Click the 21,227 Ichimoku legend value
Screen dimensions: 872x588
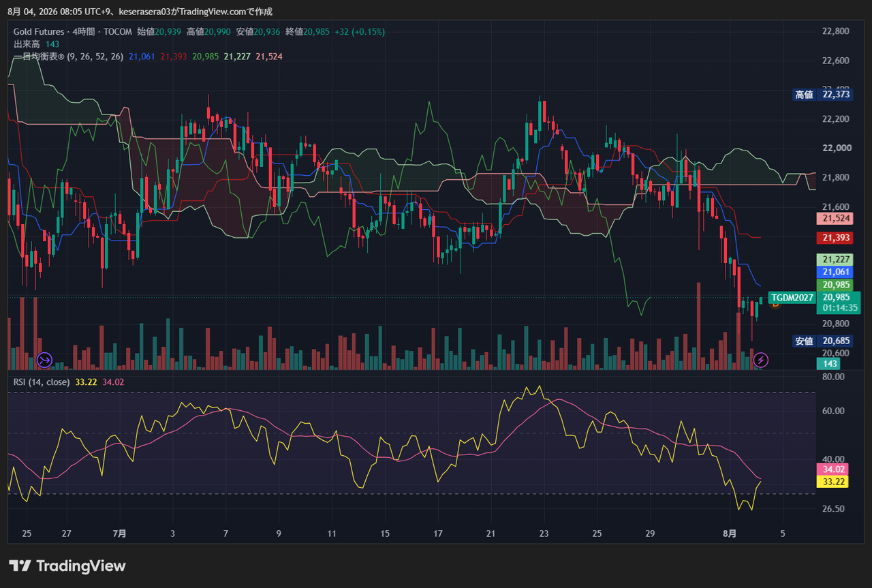[x=237, y=57]
